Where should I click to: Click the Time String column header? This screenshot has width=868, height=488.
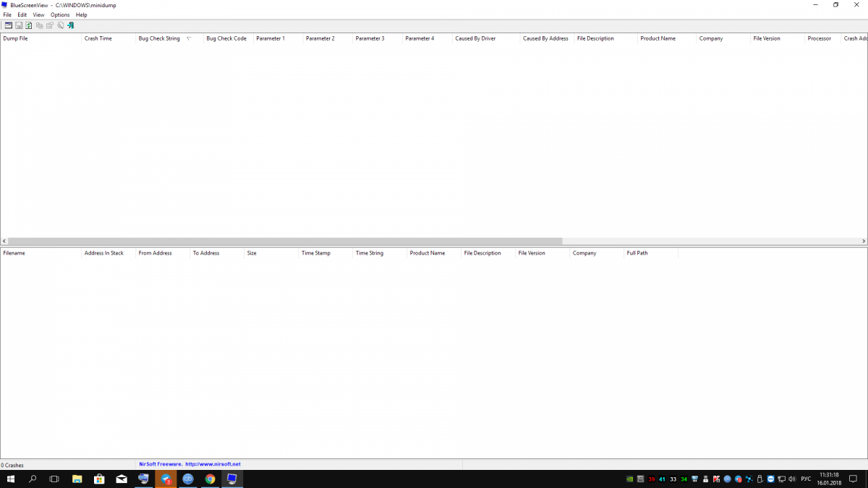coord(380,253)
